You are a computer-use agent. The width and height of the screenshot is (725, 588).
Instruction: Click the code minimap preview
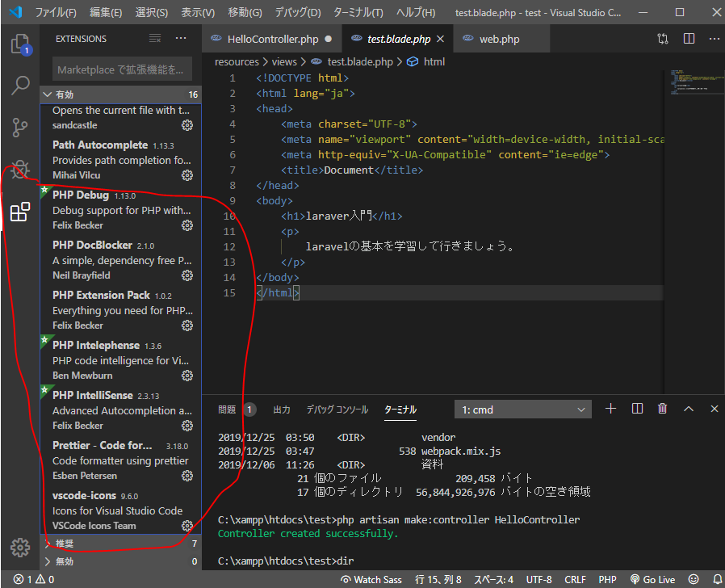tap(683, 82)
